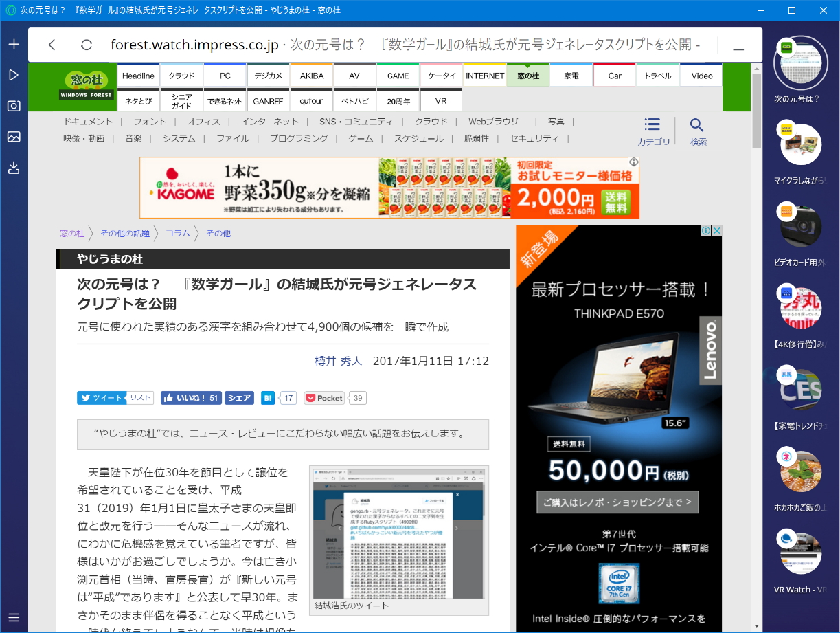Click the Hatena B! bookmark button
840x633 pixels.
coord(267,397)
